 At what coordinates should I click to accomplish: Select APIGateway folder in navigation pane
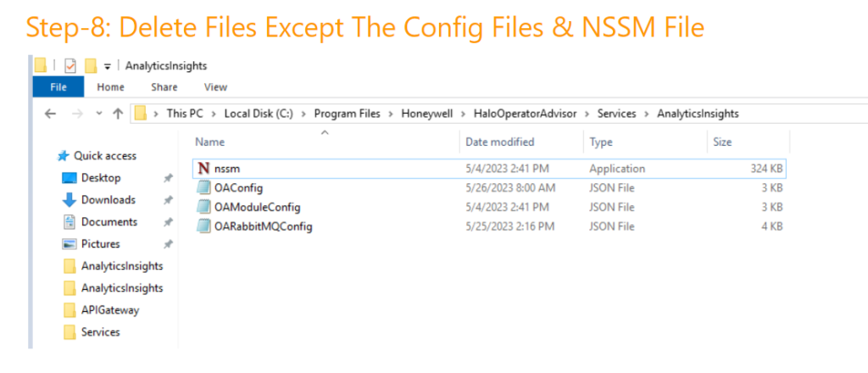(x=109, y=310)
